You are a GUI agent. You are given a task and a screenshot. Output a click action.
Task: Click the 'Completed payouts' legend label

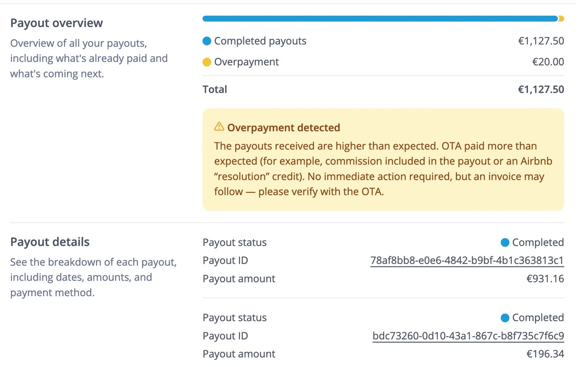[x=260, y=41]
